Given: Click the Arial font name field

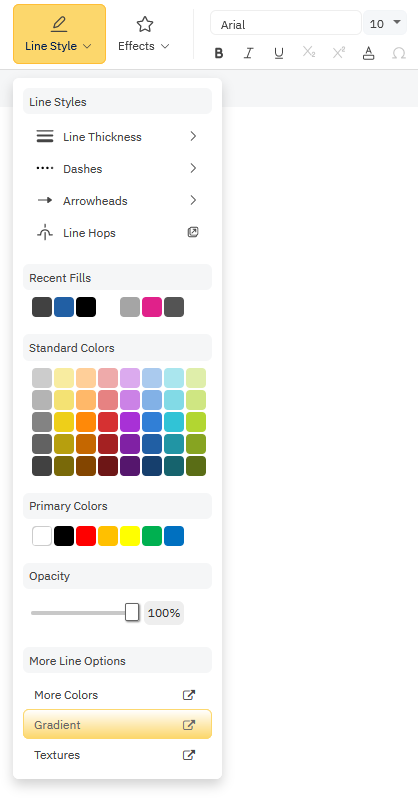Looking at the screenshot, I should 286,23.
